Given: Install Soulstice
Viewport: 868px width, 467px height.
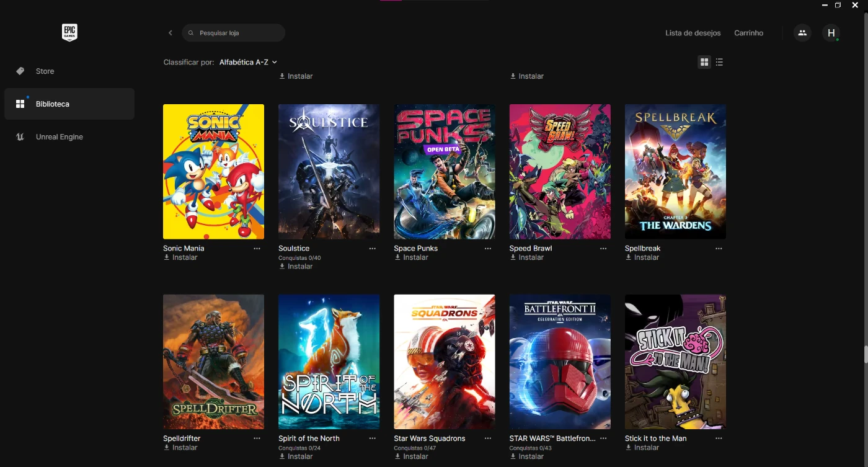Looking at the screenshot, I should [x=296, y=266].
